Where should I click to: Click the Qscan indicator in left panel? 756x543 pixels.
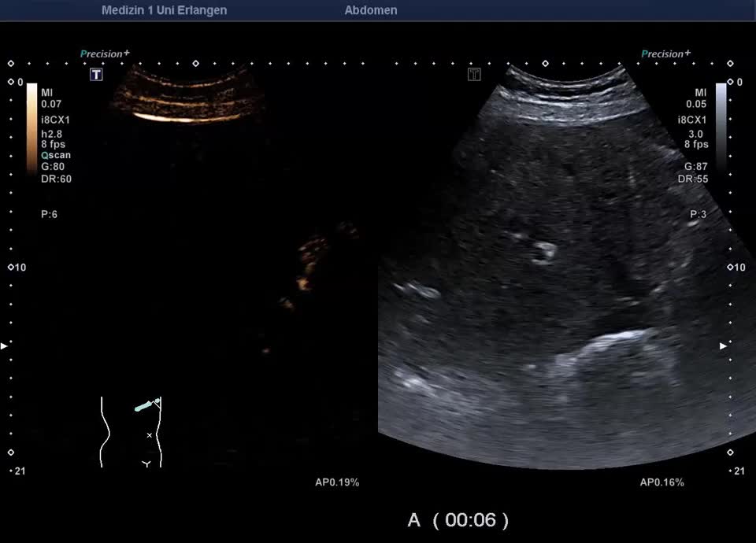56,155
